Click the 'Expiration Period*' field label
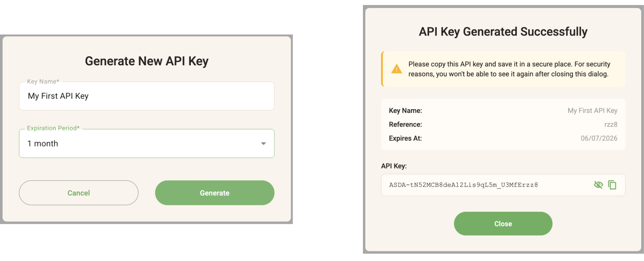Image resolution: width=644 pixels, height=261 pixels. (53, 128)
